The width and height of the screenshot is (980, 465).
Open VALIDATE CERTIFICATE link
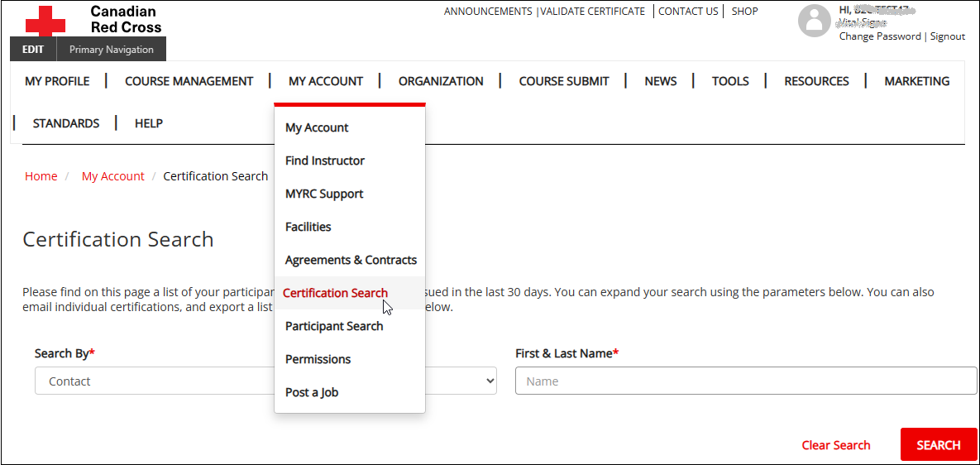click(x=592, y=12)
